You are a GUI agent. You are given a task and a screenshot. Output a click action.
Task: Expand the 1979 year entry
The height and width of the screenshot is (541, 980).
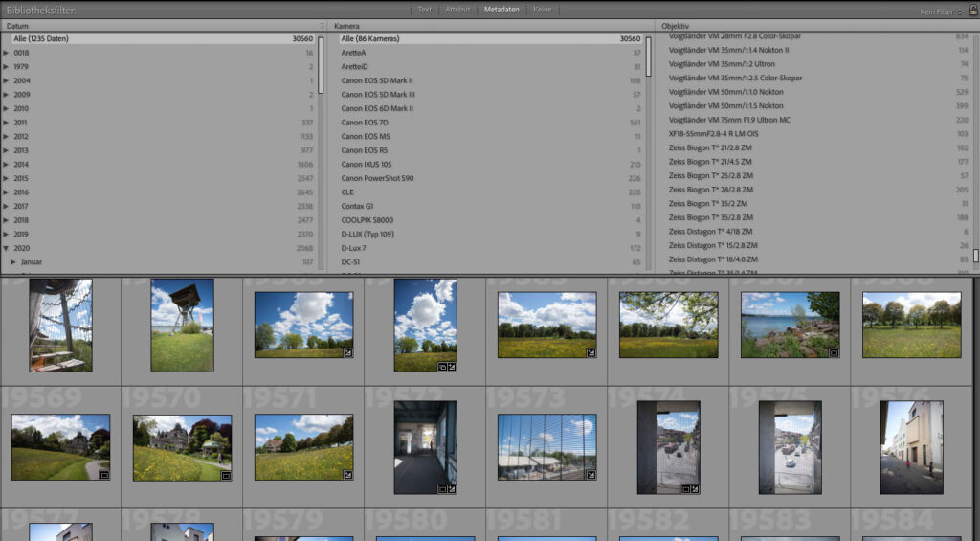point(7,66)
